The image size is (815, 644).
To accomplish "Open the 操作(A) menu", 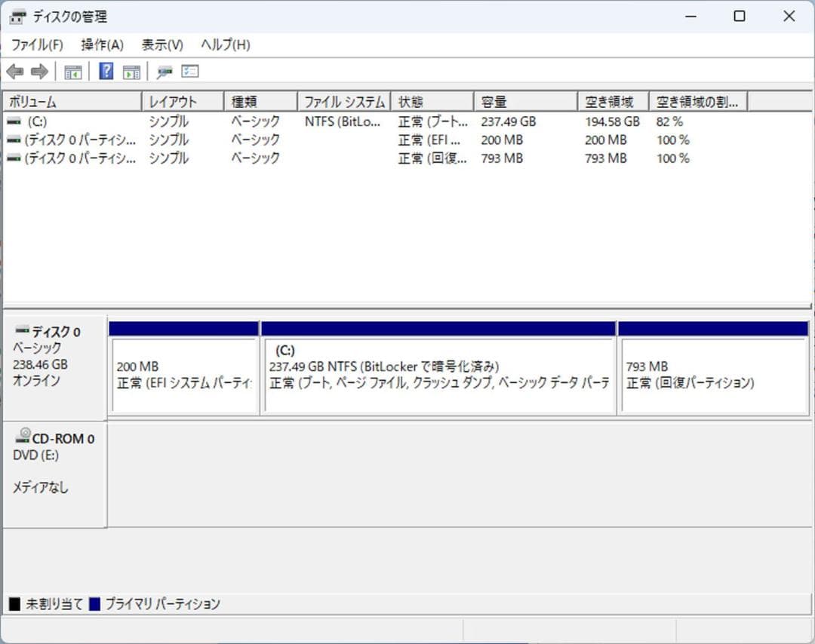I will pyautogui.click(x=102, y=44).
